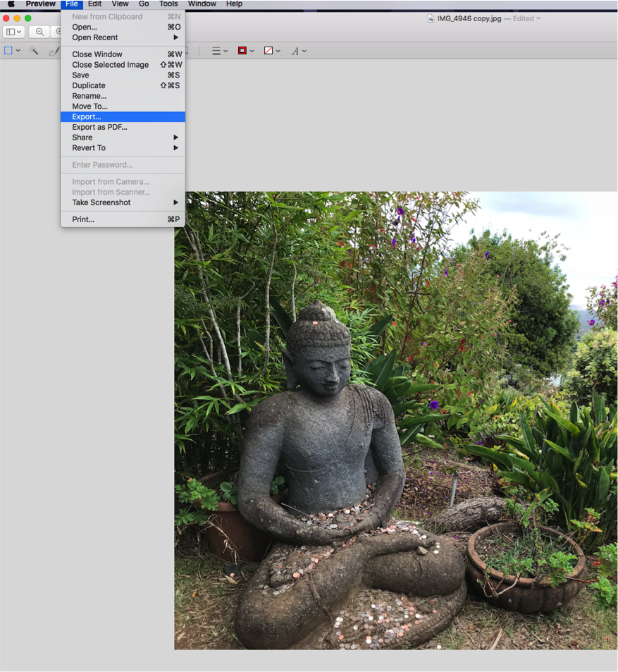Click the Zoom Out magnifier icon

click(39, 32)
